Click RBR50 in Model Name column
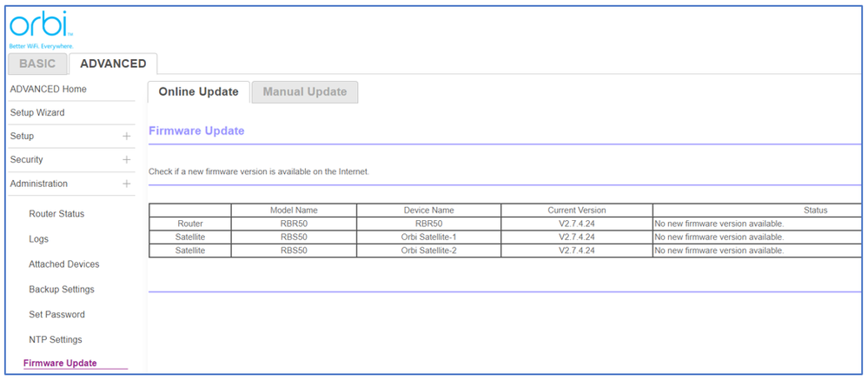This screenshot has height=381, width=868. click(294, 224)
